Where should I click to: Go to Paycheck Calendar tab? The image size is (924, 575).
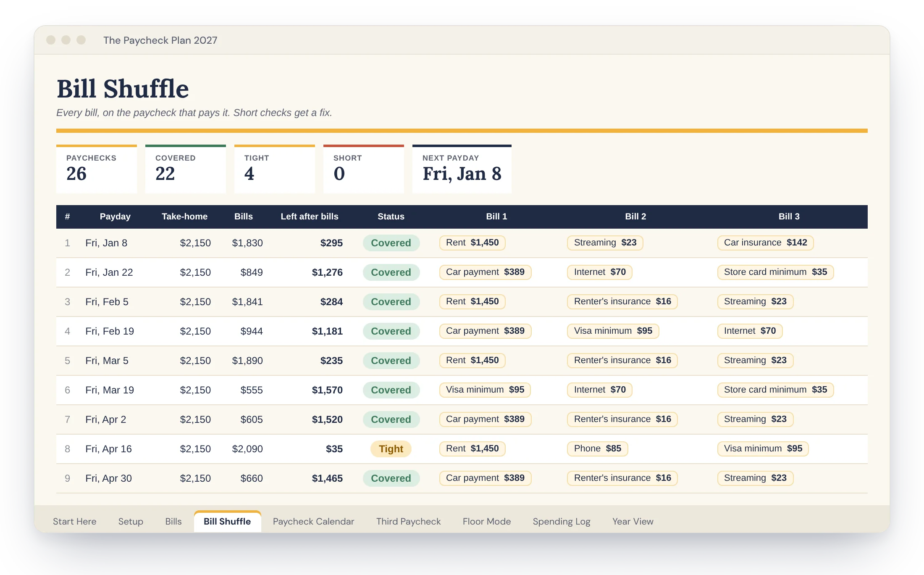[313, 521]
